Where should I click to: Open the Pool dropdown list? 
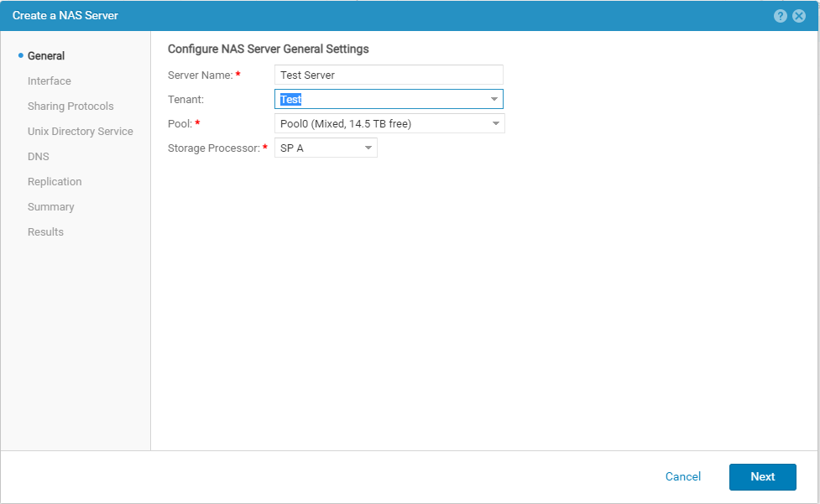[389, 124]
